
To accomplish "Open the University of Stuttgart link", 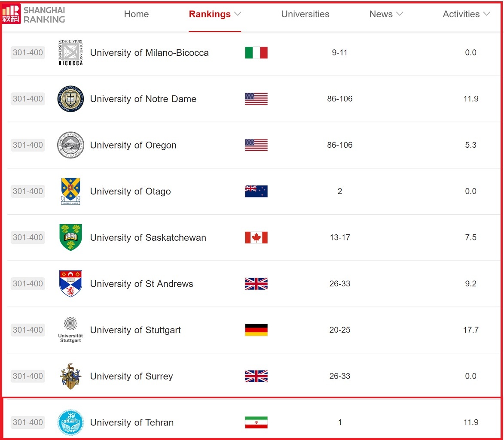I will tap(135, 330).
